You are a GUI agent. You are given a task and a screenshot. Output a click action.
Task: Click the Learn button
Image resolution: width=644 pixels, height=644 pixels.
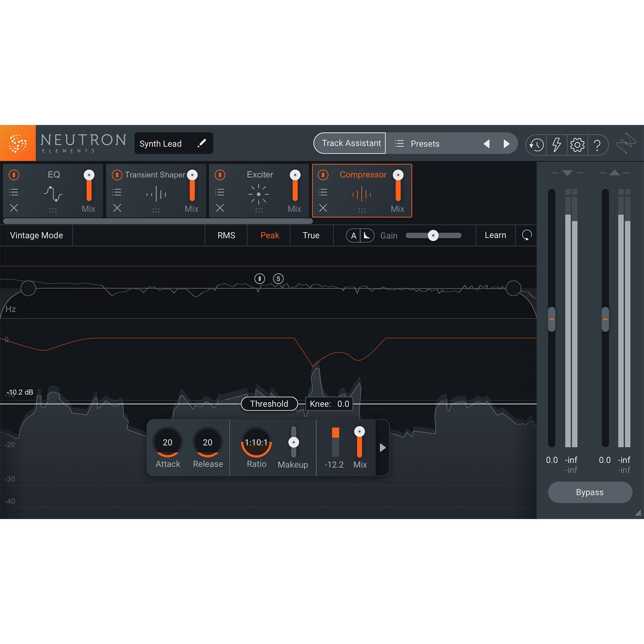coord(495,235)
